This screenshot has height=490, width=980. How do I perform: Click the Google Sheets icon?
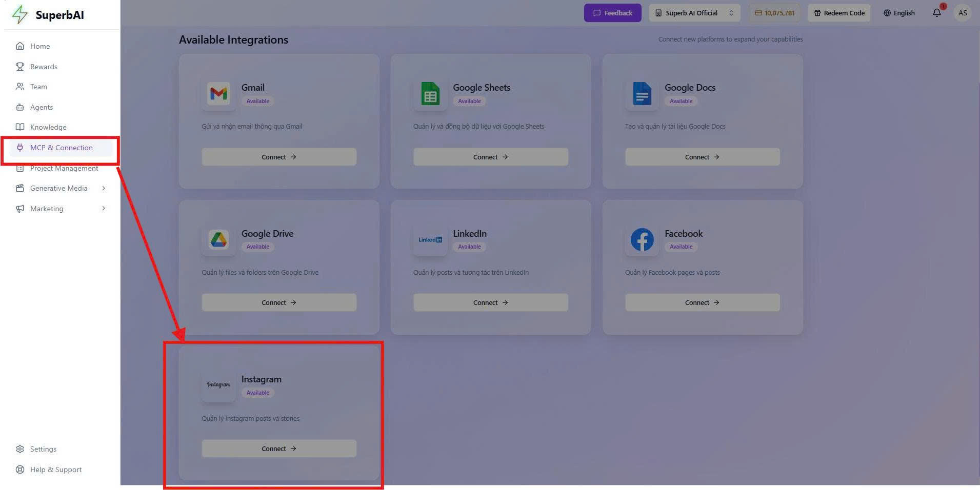click(430, 94)
